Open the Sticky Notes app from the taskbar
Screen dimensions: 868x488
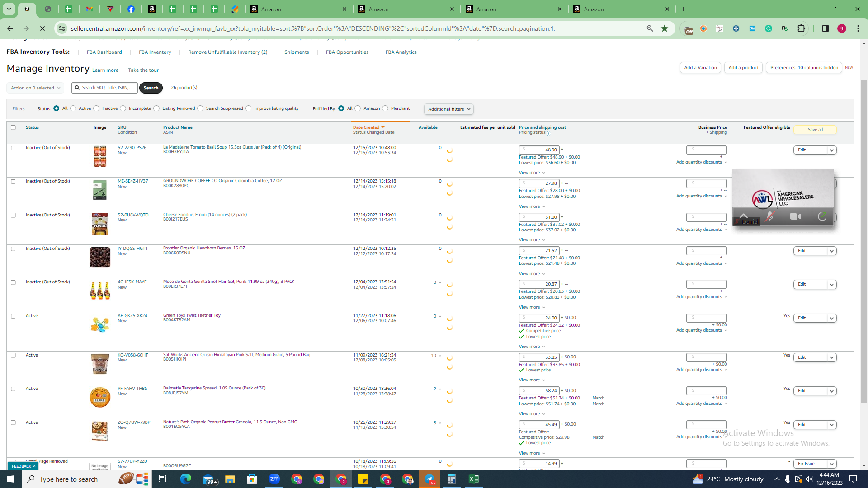pyautogui.click(x=363, y=479)
